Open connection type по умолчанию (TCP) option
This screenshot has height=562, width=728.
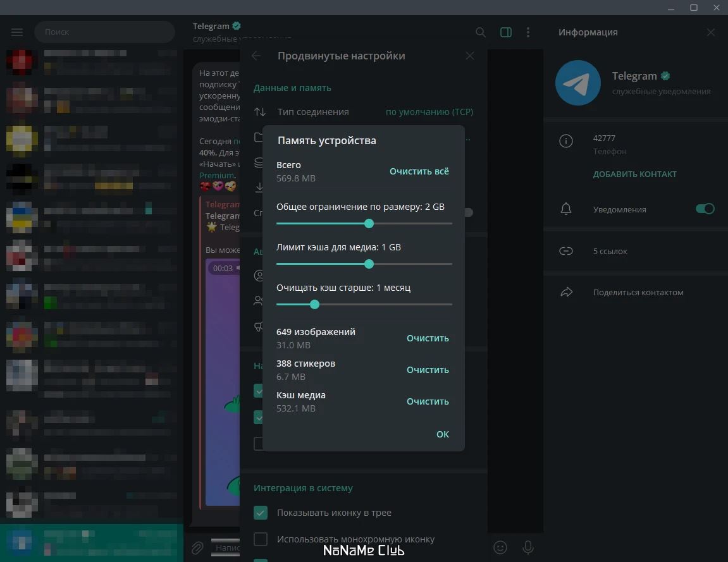(429, 112)
